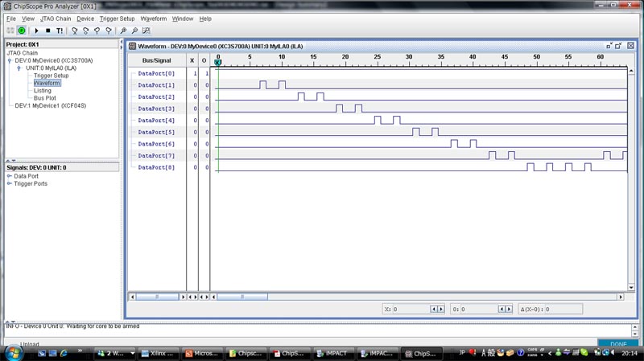Screen dimensions: 644x361
Task: Step O cursor right with arrow button
Action: (509, 310)
